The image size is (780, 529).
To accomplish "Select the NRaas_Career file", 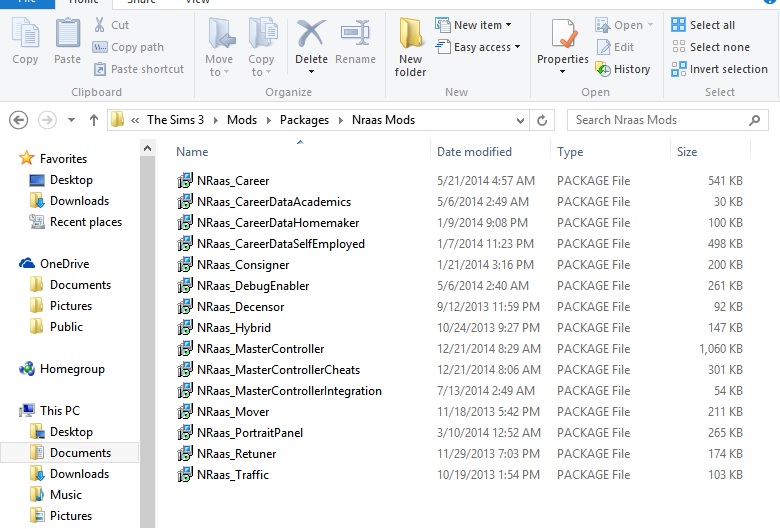I will click(x=233, y=181).
